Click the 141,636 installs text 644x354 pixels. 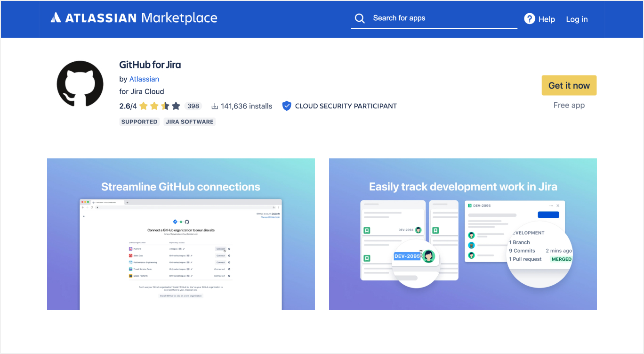coord(246,106)
